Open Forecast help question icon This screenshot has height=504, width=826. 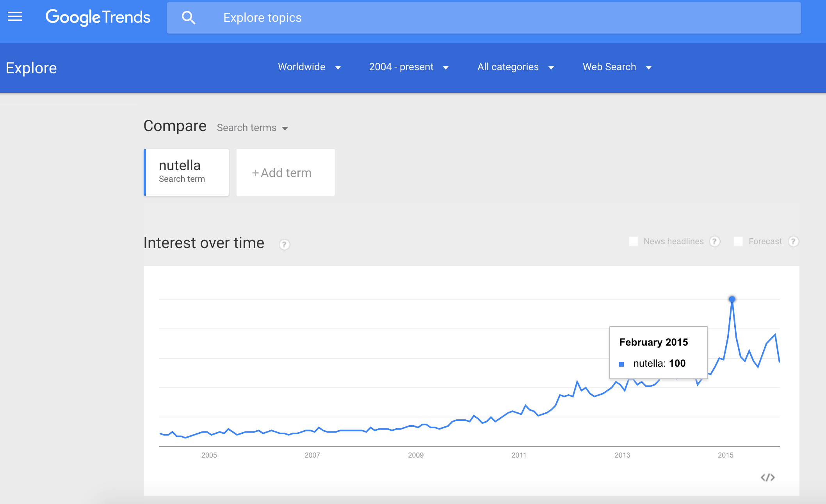793,241
